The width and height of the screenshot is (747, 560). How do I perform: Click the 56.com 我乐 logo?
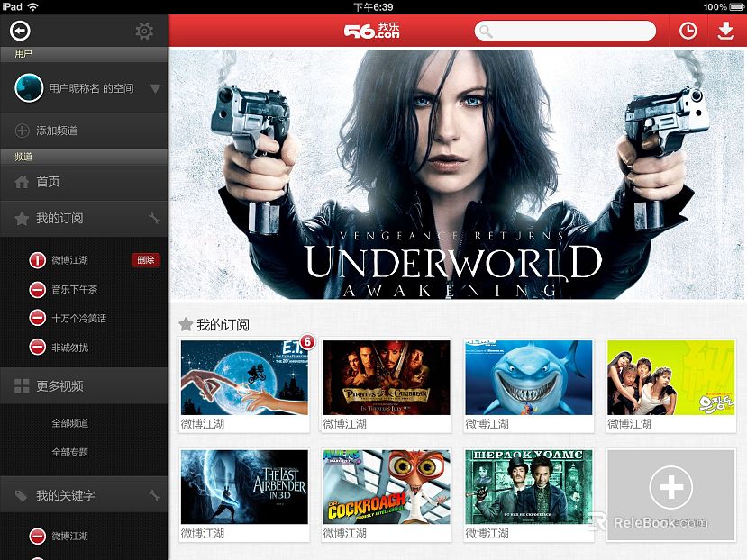point(371,31)
